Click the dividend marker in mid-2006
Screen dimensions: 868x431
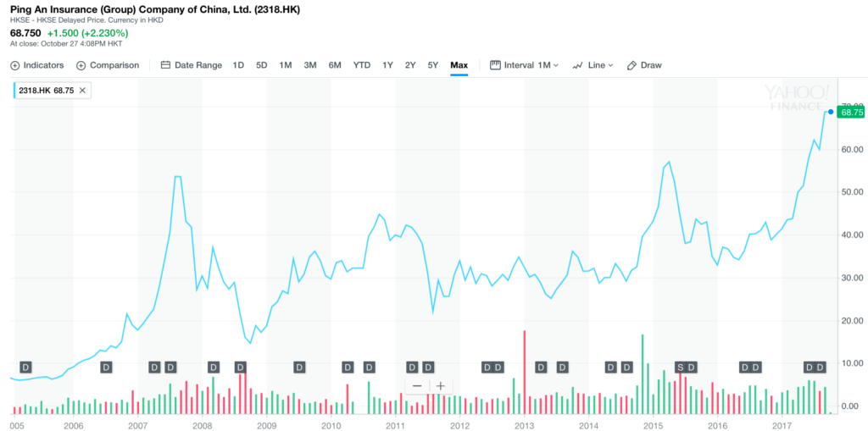[106, 367]
